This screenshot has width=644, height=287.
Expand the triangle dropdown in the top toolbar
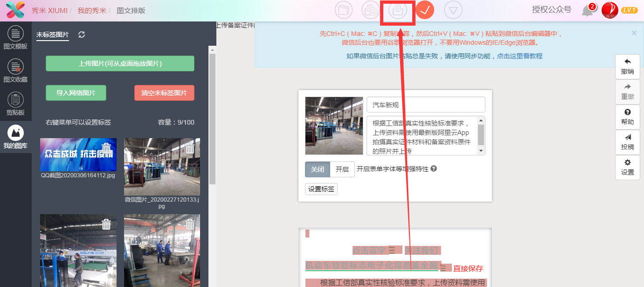tap(453, 10)
